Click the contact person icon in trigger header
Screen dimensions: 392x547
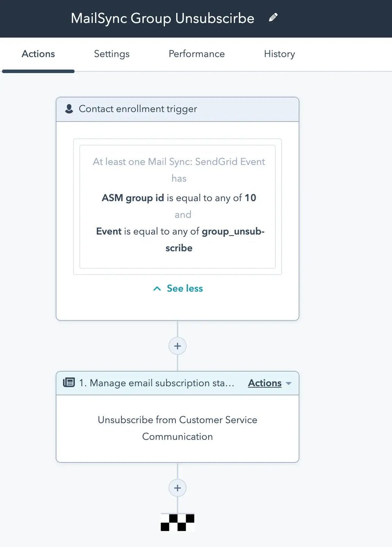point(69,109)
